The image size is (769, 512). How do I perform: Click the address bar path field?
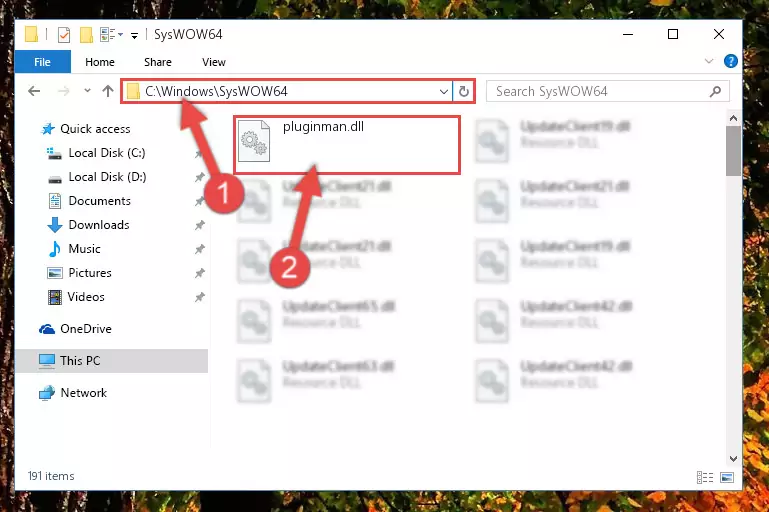(287, 91)
